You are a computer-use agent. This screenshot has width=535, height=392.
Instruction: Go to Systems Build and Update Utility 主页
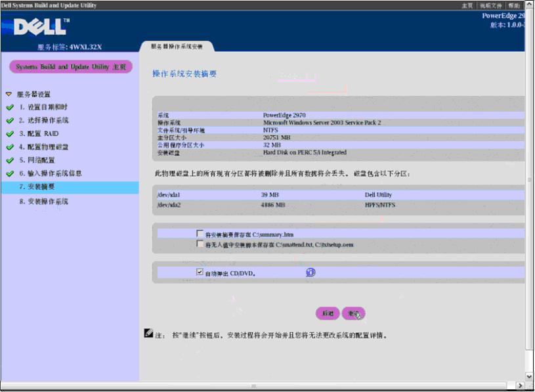point(70,67)
